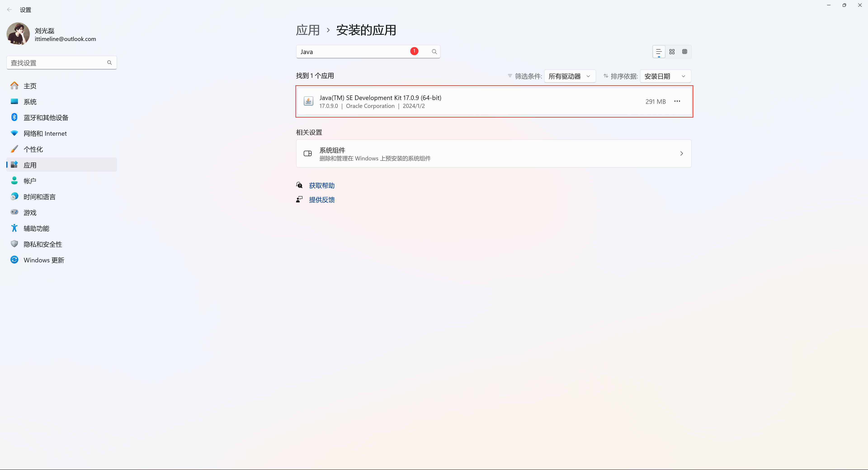Image resolution: width=868 pixels, height=470 pixels.
Task: Click the ittimeline@outlook.com account text
Action: pyautogui.click(x=65, y=39)
